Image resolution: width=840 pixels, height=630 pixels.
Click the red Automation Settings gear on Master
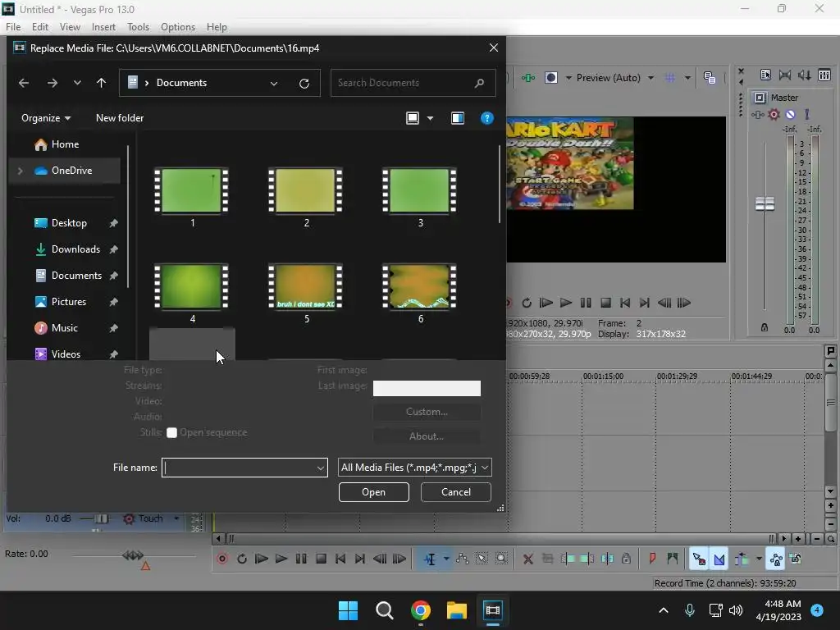click(774, 114)
